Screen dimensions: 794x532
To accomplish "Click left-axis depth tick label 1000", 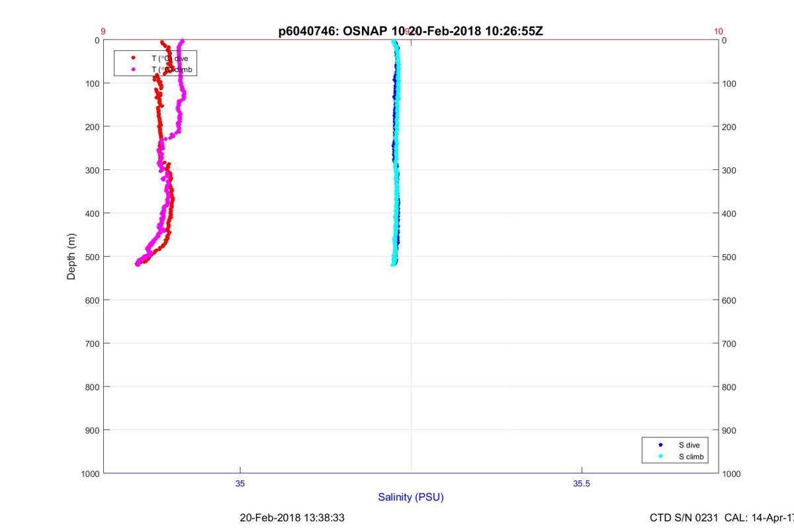I will [x=90, y=474].
